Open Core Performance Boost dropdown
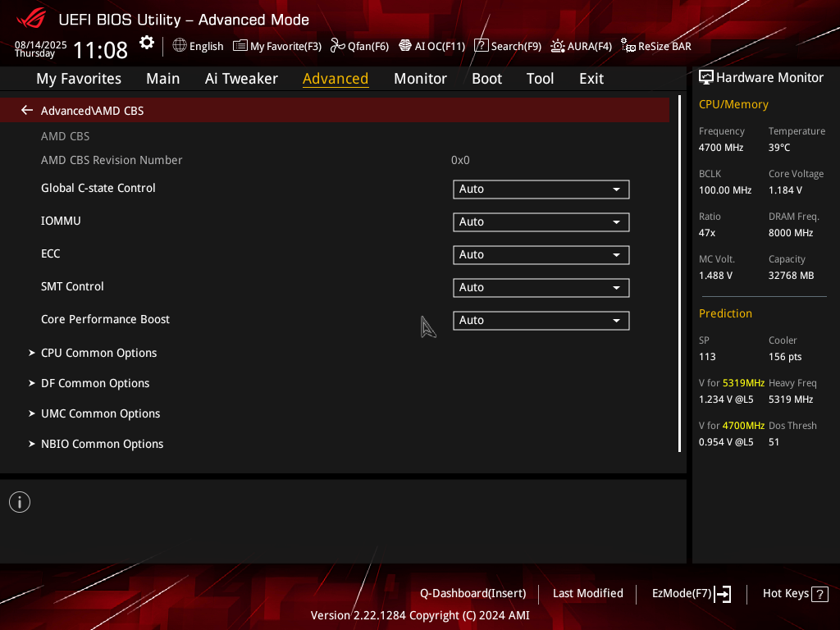The image size is (840, 630). [x=541, y=321]
